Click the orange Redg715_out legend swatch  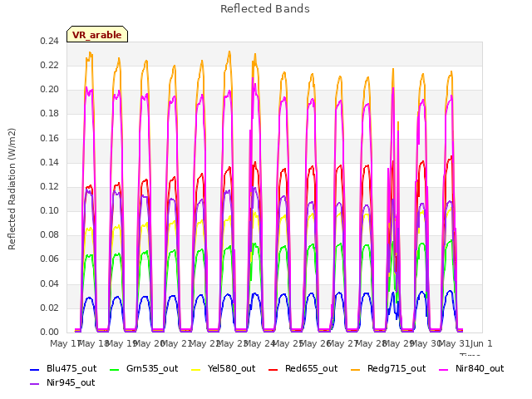point(356,369)
